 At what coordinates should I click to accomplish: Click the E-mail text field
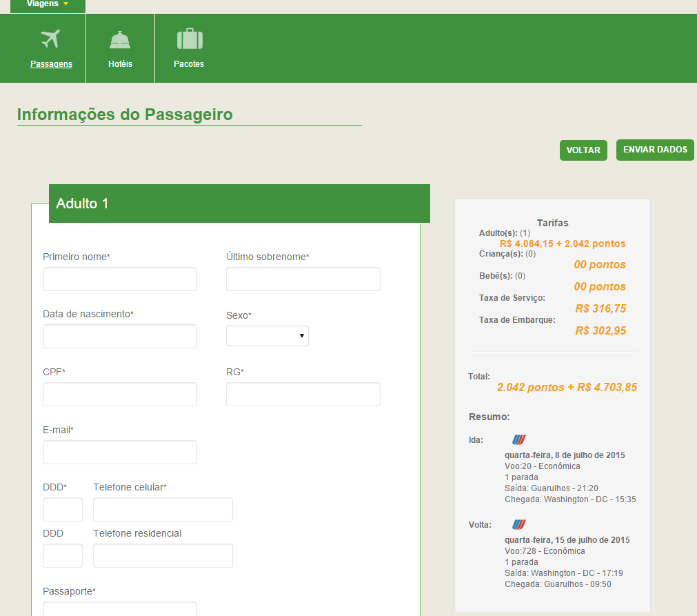(120, 453)
